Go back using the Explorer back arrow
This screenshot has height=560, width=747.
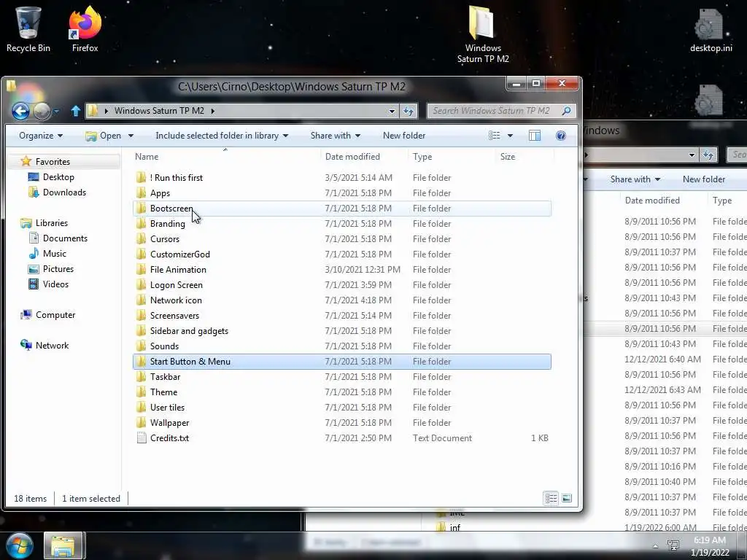tap(20, 111)
